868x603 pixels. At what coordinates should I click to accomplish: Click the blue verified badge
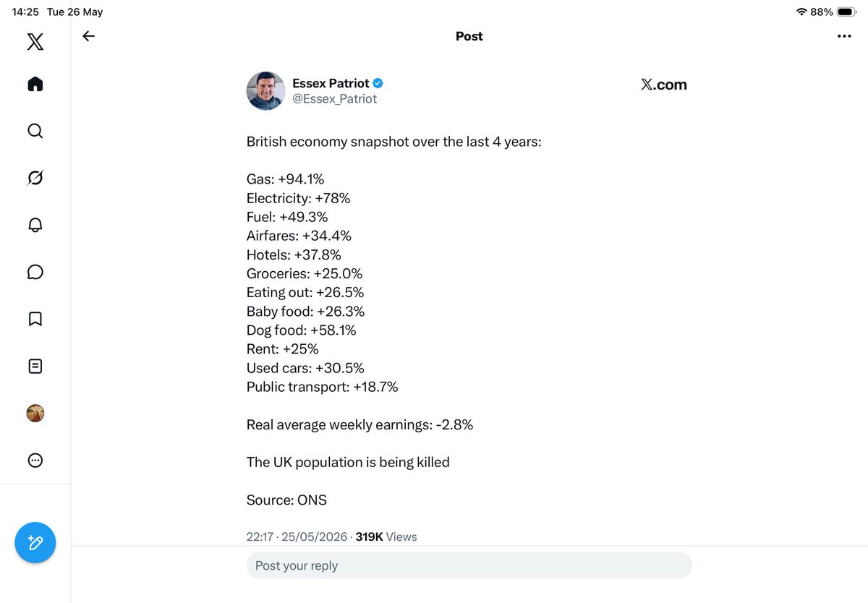[378, 83]
